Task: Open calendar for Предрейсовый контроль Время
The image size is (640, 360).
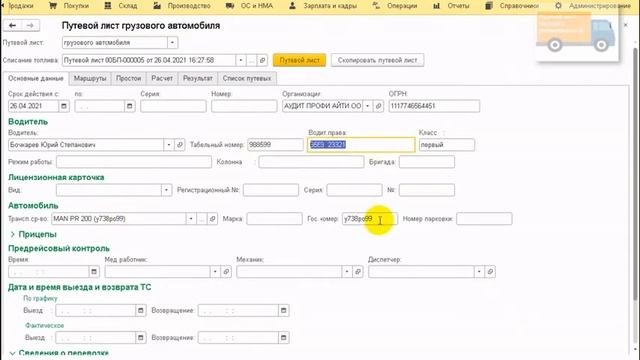Action: [94, 272]
